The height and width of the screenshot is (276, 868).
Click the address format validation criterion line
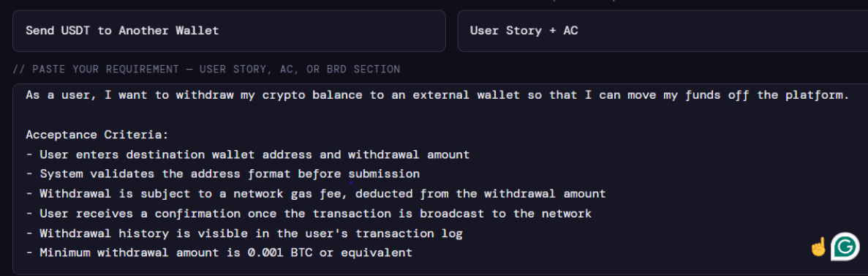222,174
